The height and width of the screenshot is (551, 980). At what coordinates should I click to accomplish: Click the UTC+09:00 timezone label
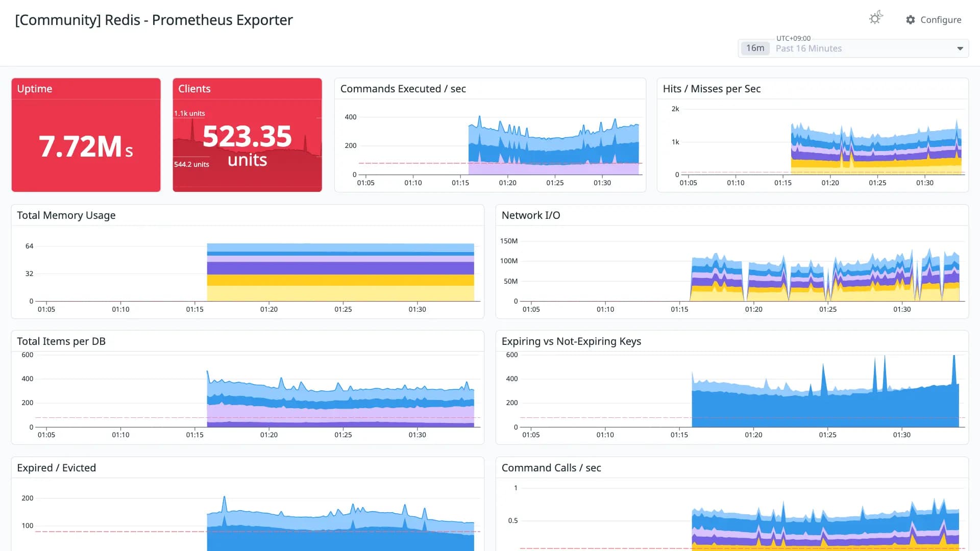(793, 38)
